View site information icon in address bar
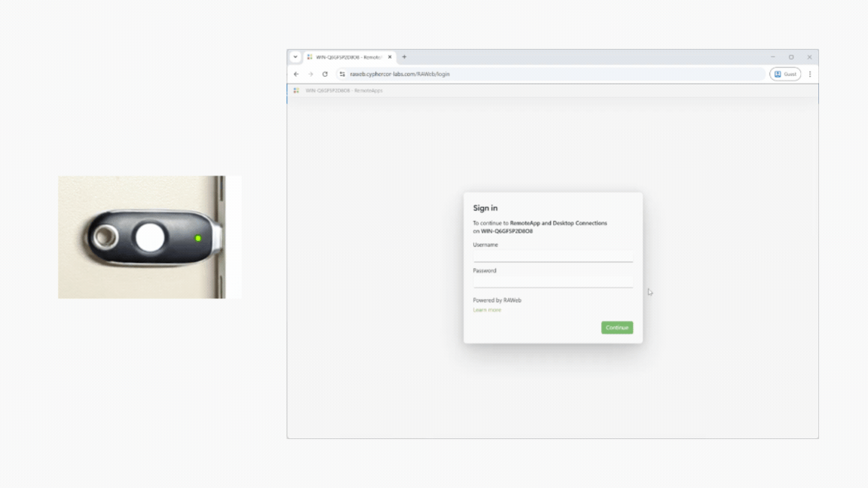868x488 pixels. (342, 75)
